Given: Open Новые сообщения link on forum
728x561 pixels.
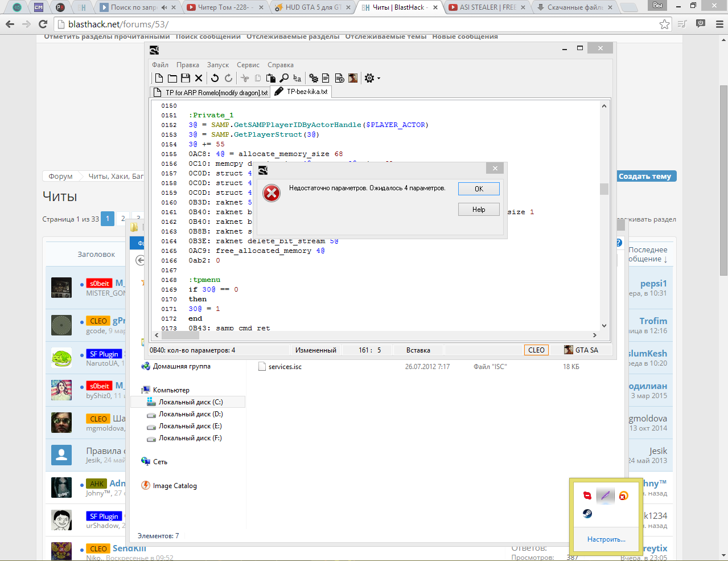Looking at the screenshot, I should tap(465, 36).
